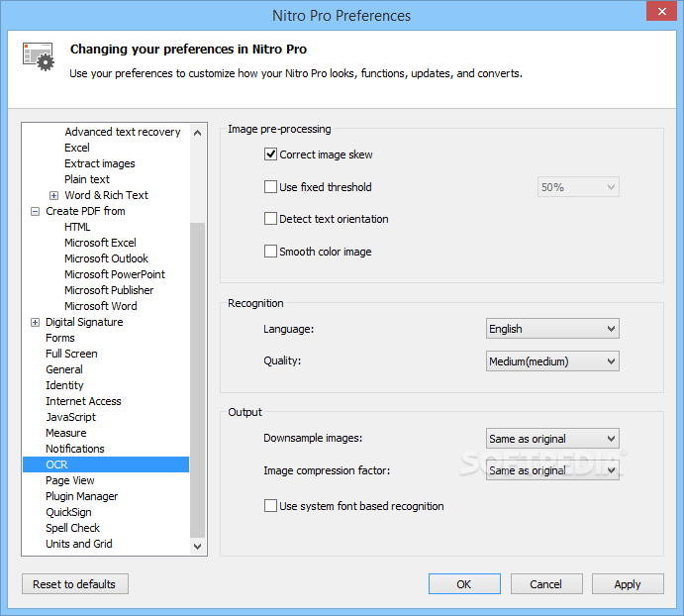This screenshot has width=684, height=616.
Task: Enable Use fixed threshold checkbox
Action: pos(270,187)
